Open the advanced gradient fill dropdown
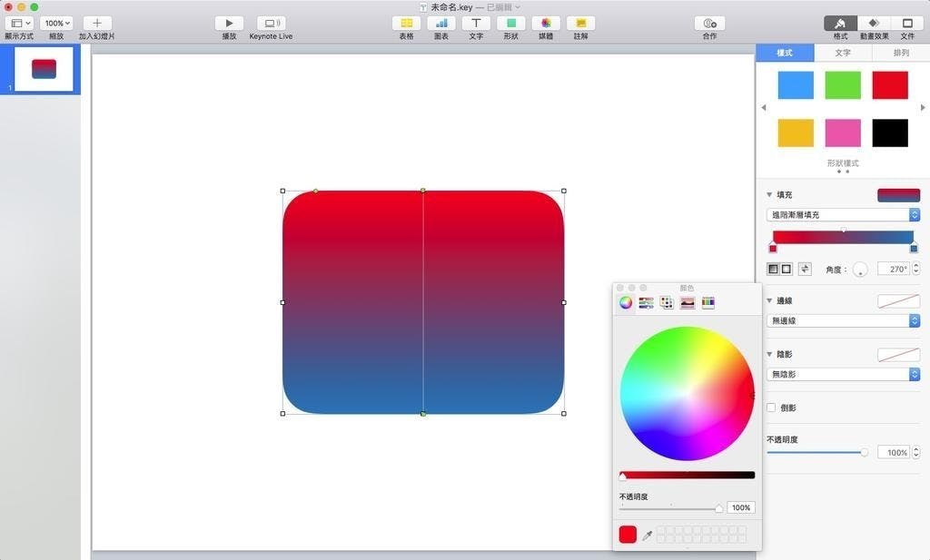Viewport: 930px width, 560px height. 843,215
